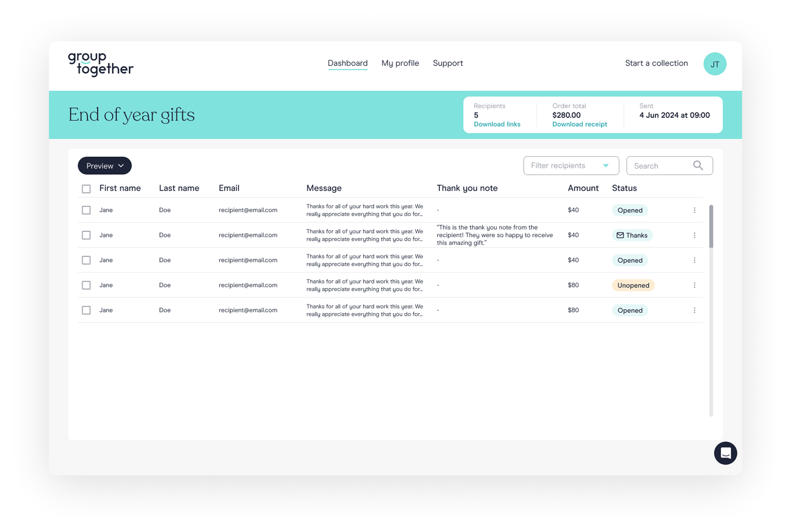Click the JT user avatar
Image resolution: width=791 pixels, height=532 pixels.
click(x=715, y=64)
